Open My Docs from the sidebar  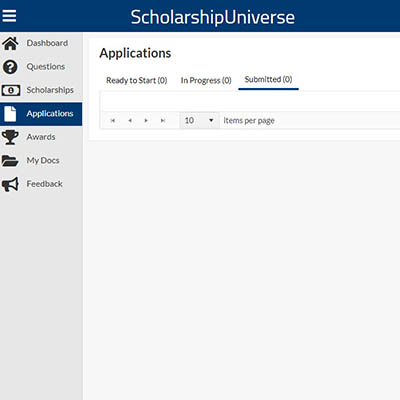click(x=43, y=161)
